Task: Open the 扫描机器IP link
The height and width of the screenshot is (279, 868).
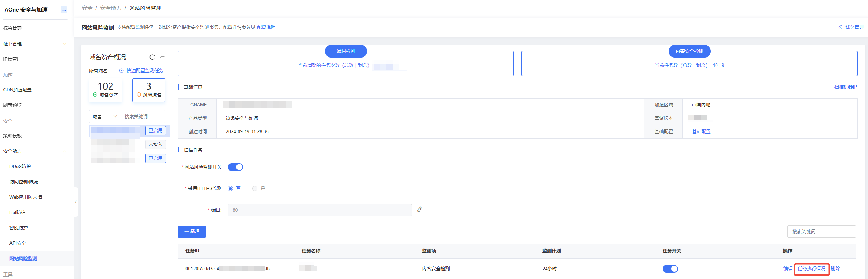Action: pyautogui.click(x=846, y=87)
